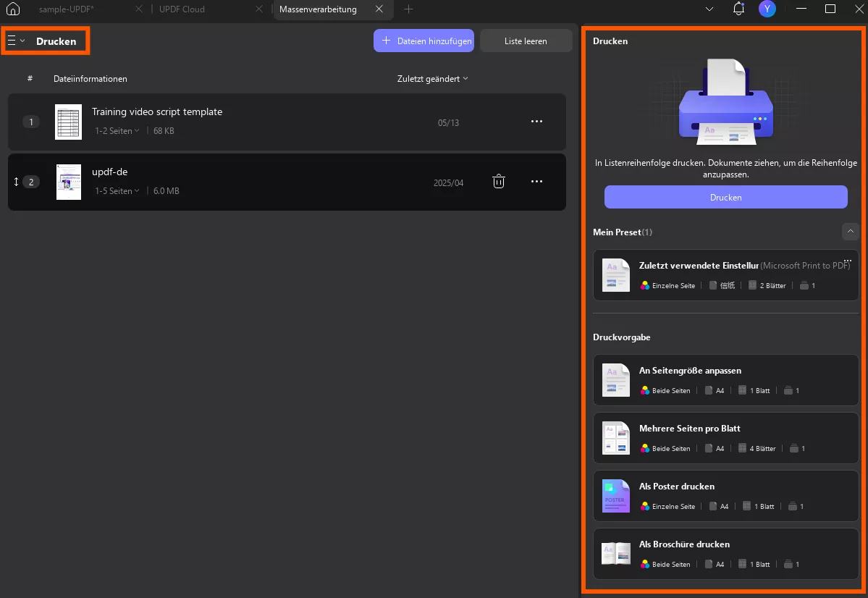Click Training video script template file name
Screen dimensions: 868x598
click(x=157, y=111)
